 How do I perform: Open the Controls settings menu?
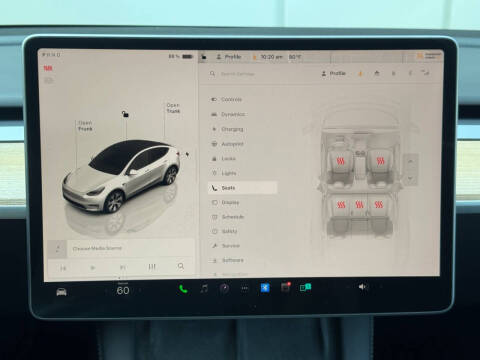[x=227, y=99]
